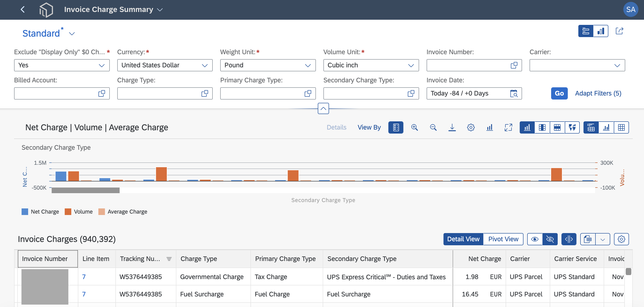Collapse the filter bar with the chevron
The width and height of the screenshot is (644, 307).
(x=323, y=109)
